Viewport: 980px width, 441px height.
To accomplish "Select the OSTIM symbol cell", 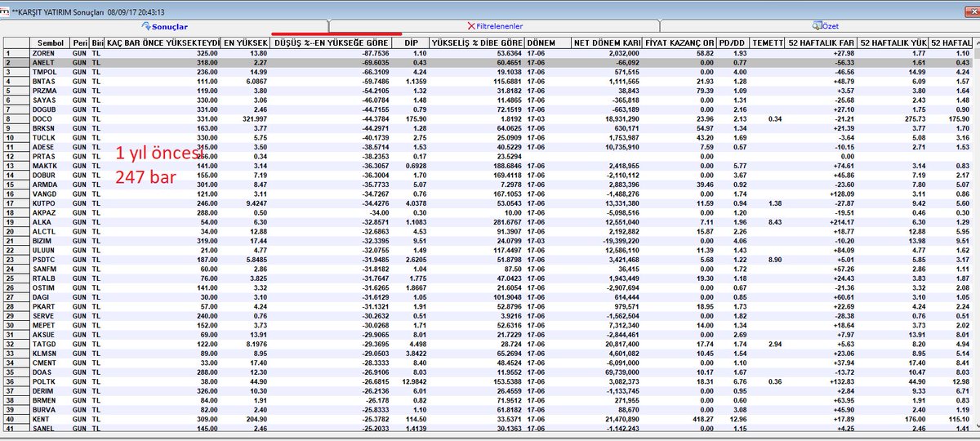I will 50,289.
